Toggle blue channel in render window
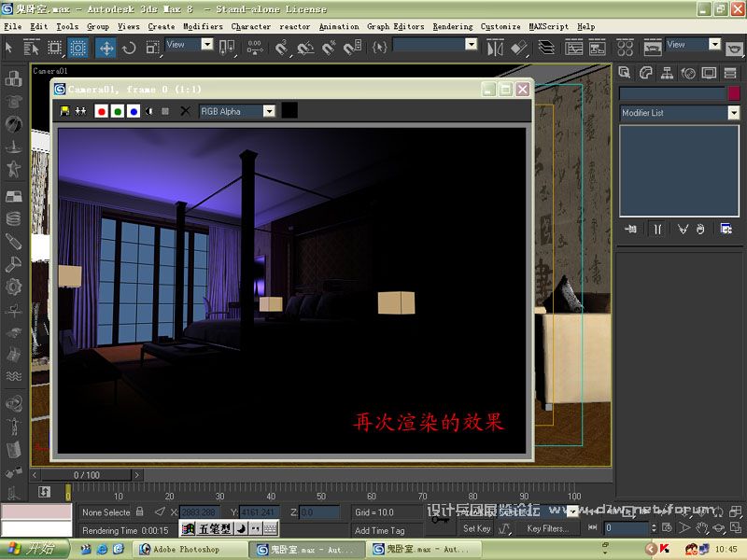Image resolution: width=747 pixels, height=560 pixels. pos(134,111)
